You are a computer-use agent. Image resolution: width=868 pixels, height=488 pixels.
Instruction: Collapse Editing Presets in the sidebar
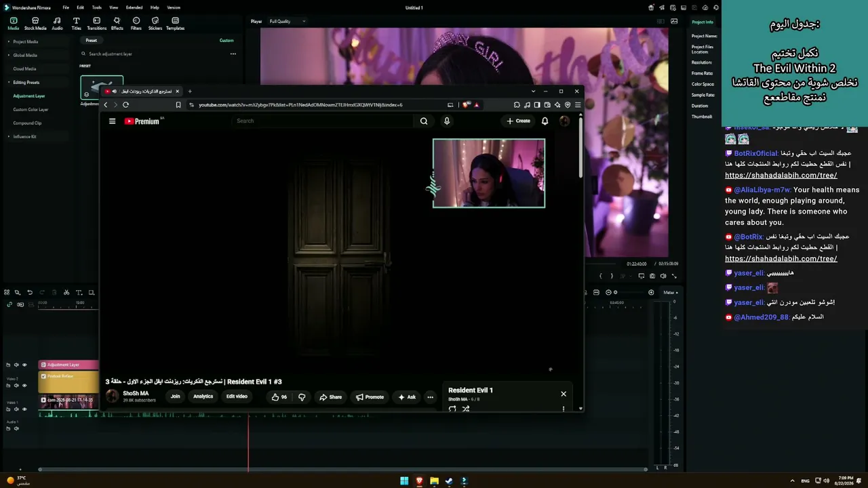(x=8, y=82)
